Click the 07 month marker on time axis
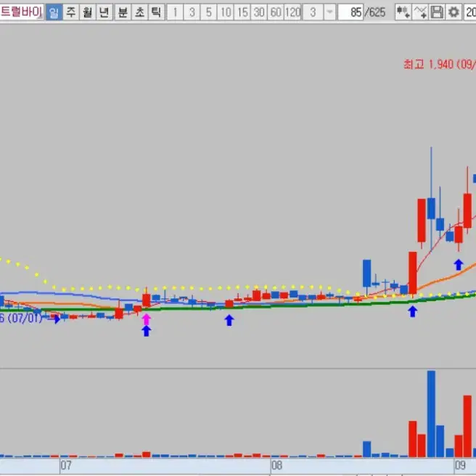This screenshot has height=476, width=476. 66,465
